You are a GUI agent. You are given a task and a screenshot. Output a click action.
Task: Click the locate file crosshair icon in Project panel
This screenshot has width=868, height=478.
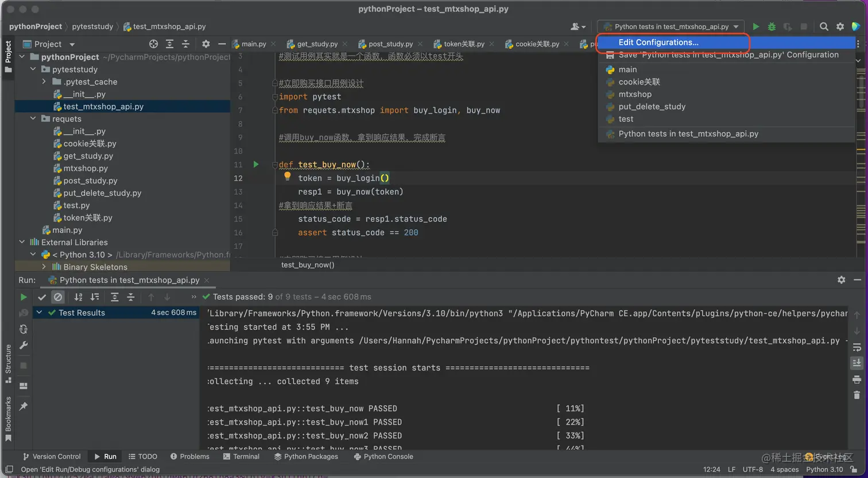coord(153,44)
